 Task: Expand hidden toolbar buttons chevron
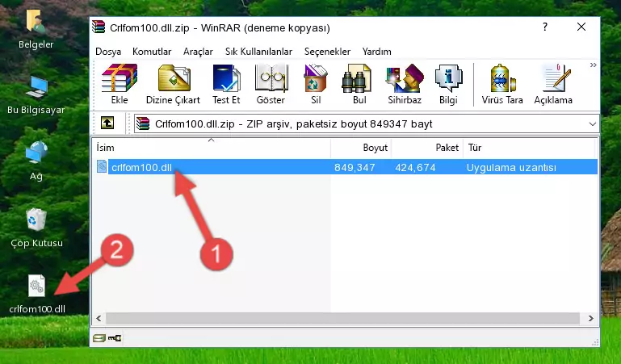click(593, 65)
